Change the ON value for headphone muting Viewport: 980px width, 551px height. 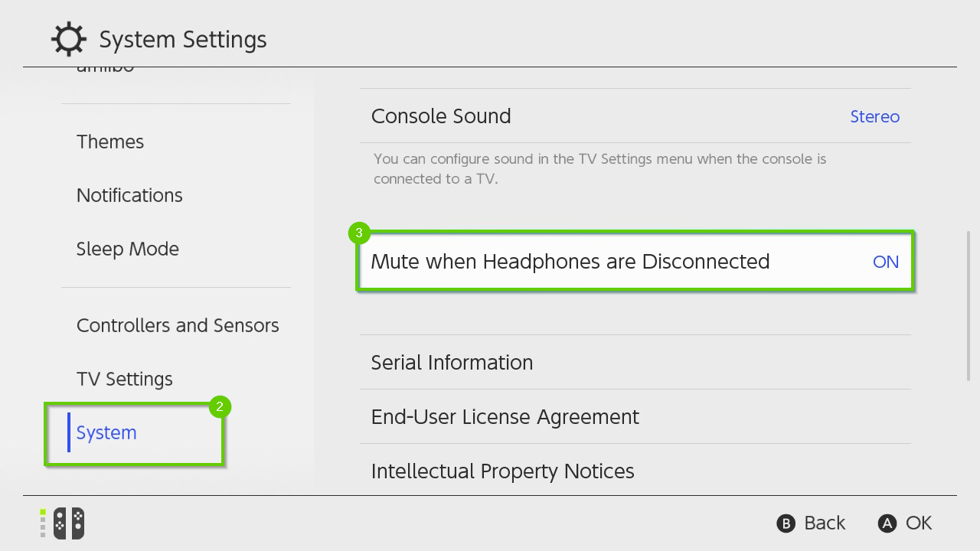(x=885, y=261)
